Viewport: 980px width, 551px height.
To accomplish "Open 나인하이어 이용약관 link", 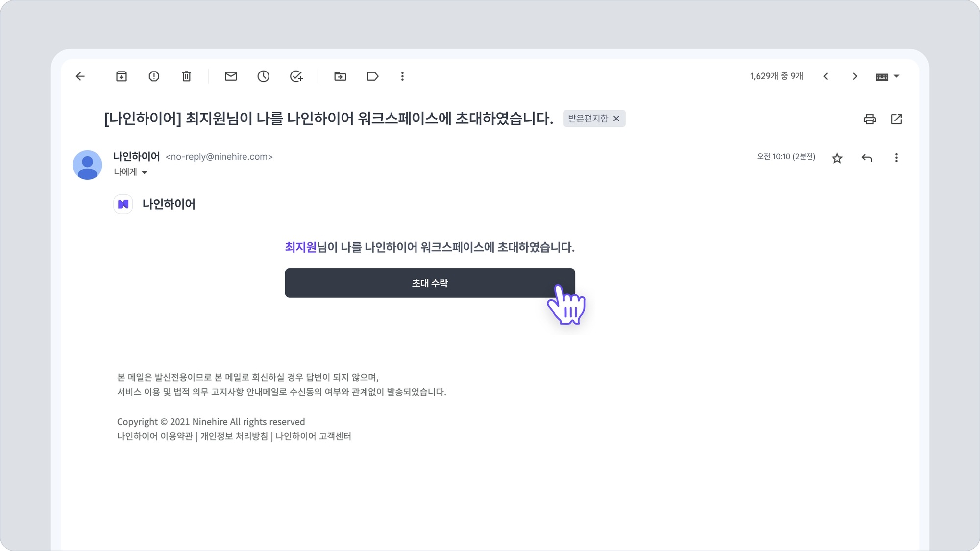I will click(x=155, y=436).
